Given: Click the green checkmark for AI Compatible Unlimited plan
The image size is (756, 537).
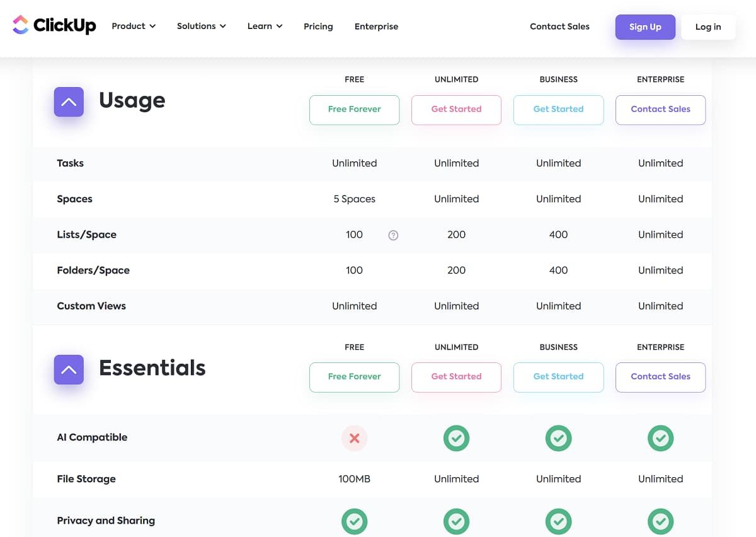Looking at the screenshot, I should [x=456, y=437].
